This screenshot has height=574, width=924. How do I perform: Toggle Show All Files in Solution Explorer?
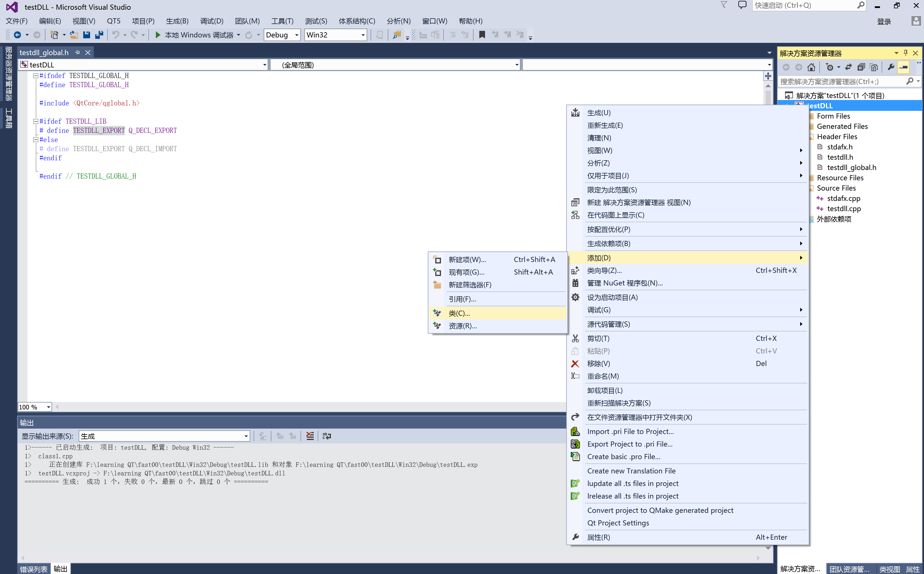874,67
